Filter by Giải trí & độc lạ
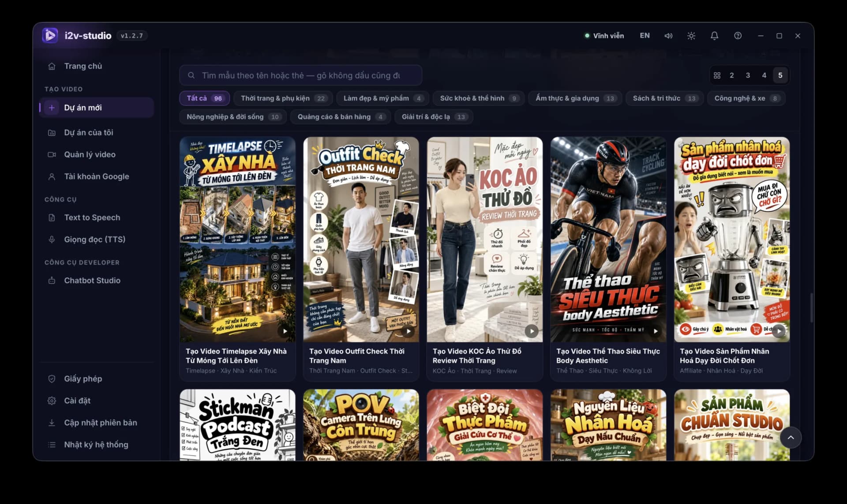This screenshot has height=504, width=847. coord(434,117)
